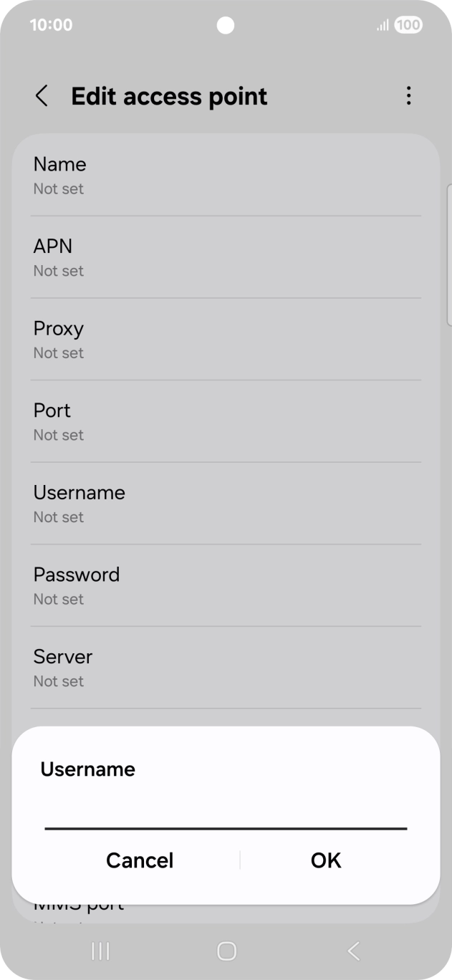Viewport: 452px width, 980px height.
Task: Confirm the username by tapping OK
Action: (325, 860)
